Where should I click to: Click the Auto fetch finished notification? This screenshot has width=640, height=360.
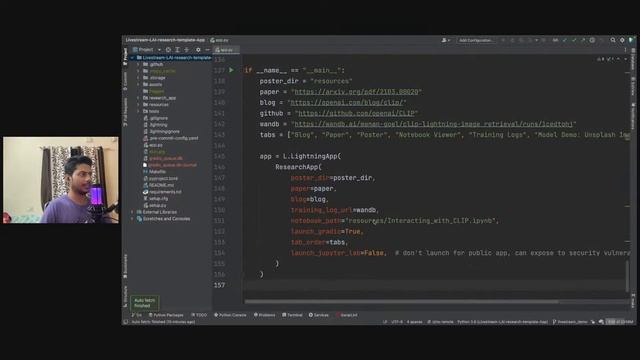pyautogui.click(x=144, y=303)
